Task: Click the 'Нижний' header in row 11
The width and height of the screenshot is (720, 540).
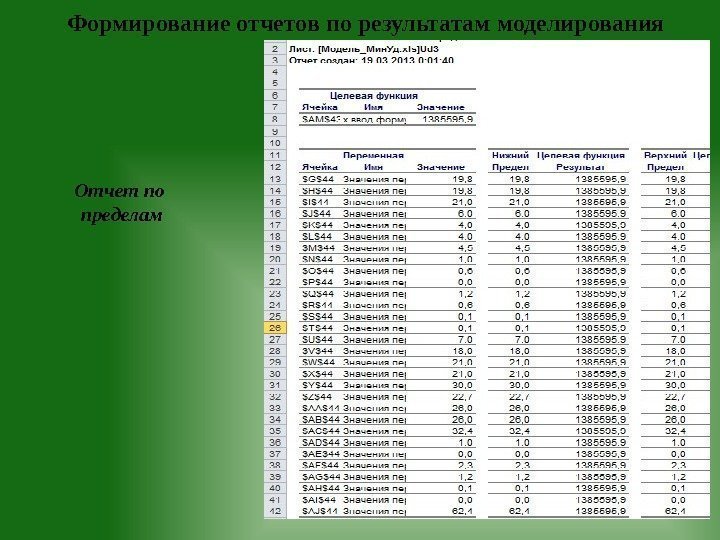Action: 510,155
